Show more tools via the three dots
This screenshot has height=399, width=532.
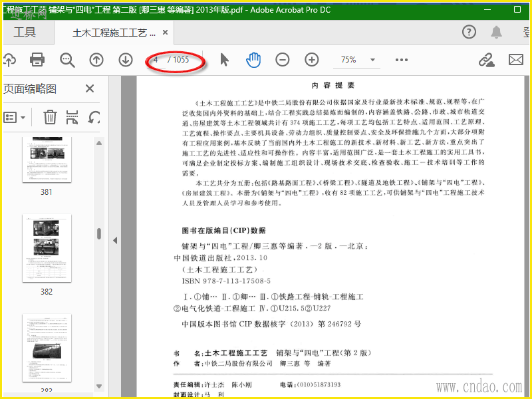click(x=402, y=60)
